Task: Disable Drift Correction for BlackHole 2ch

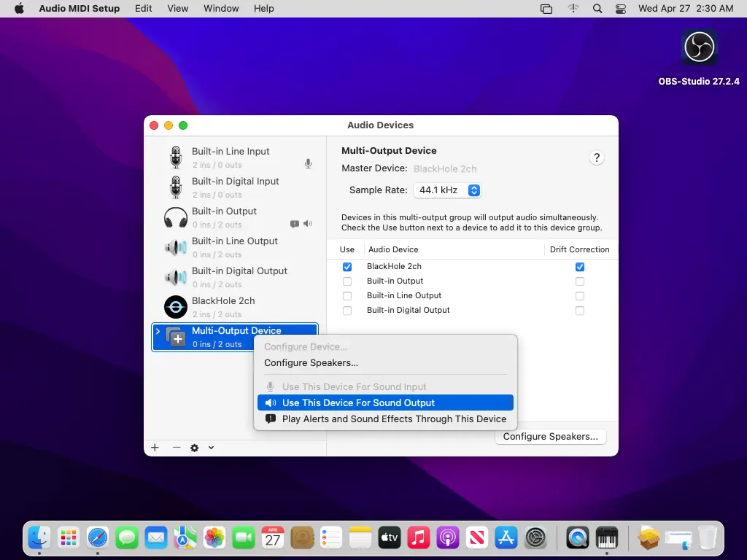Action: point(580,267)
